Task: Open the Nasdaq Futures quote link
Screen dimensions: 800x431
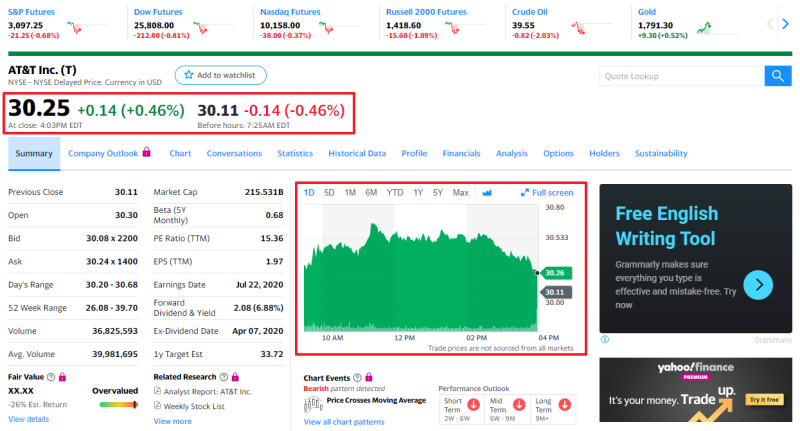Action: click(x=290, y=12)
